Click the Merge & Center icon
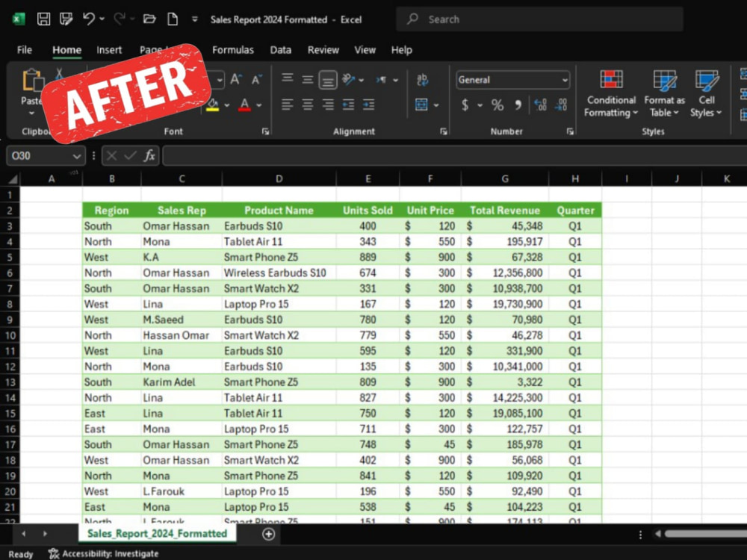 pyautogui.click(x=421, y=105)
